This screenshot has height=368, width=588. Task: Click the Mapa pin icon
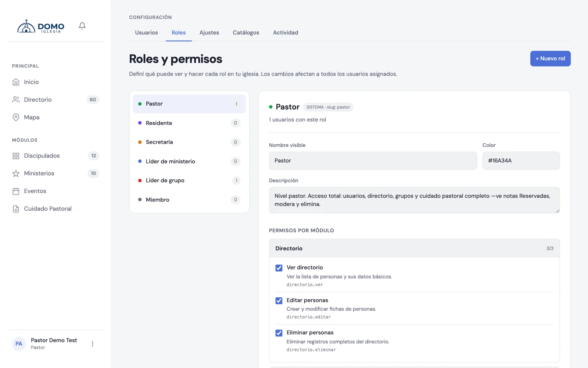coord(16,117)
